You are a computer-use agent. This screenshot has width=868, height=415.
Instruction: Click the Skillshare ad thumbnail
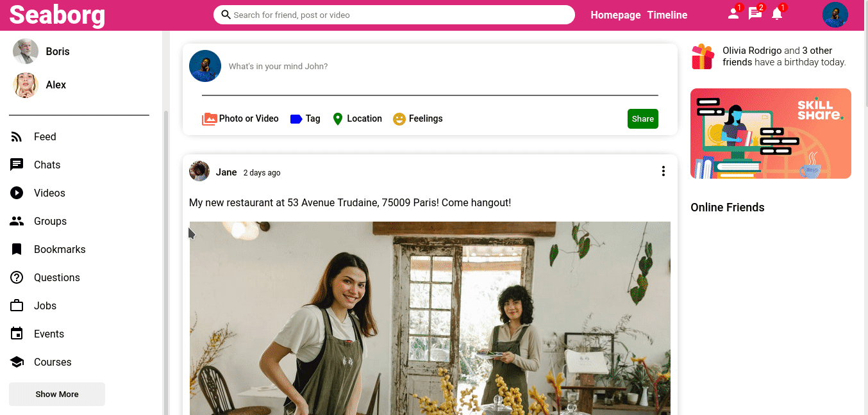tap(771, 133)
